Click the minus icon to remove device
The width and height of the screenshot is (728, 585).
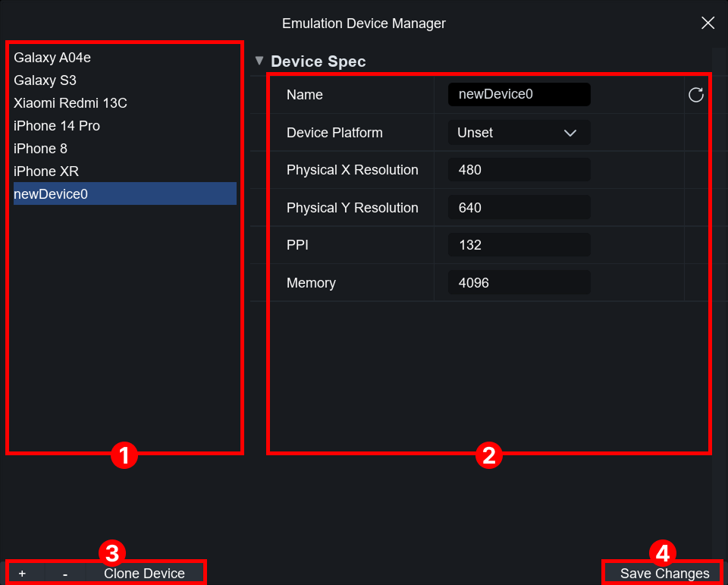point(65,574)
